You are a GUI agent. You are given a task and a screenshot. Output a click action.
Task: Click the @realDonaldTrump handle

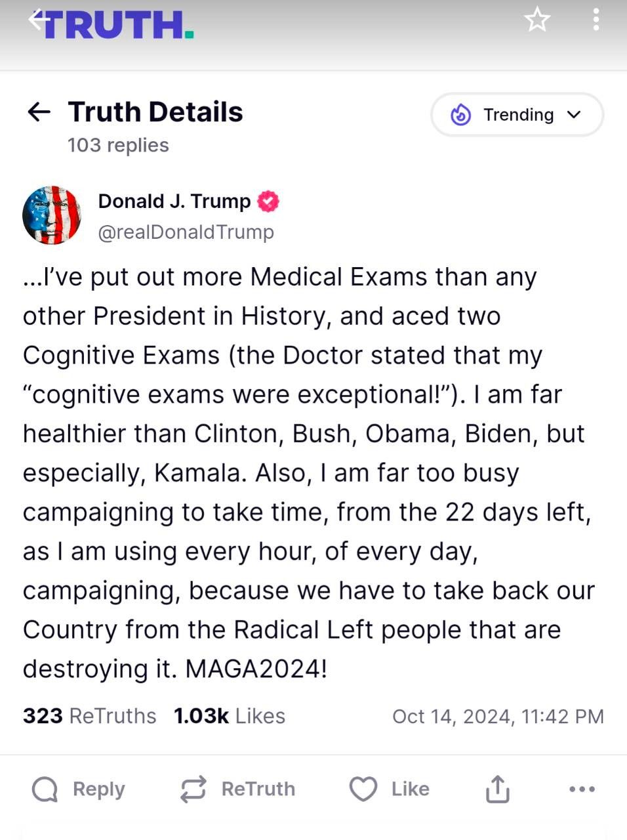(186, 232)
